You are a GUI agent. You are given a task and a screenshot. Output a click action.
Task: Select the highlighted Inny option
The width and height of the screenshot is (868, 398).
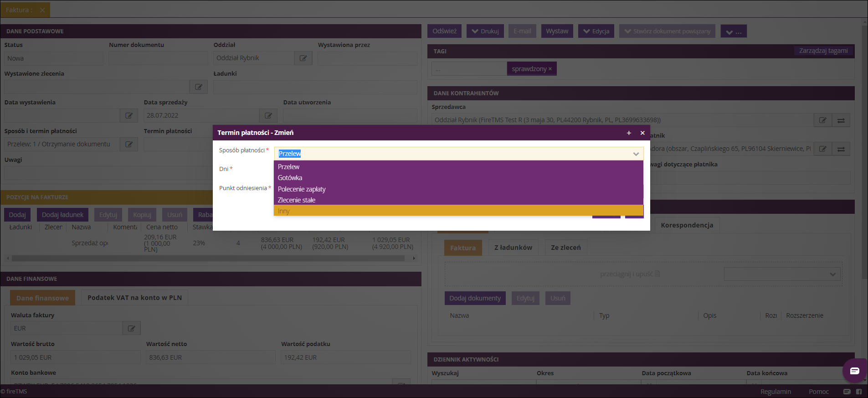(458, 211)
